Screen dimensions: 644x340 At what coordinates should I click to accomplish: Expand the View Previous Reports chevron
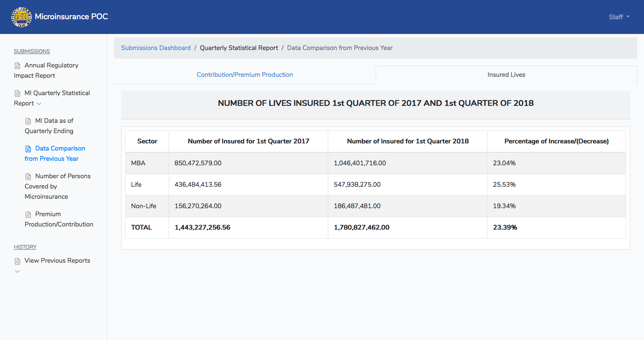[17, 272]
